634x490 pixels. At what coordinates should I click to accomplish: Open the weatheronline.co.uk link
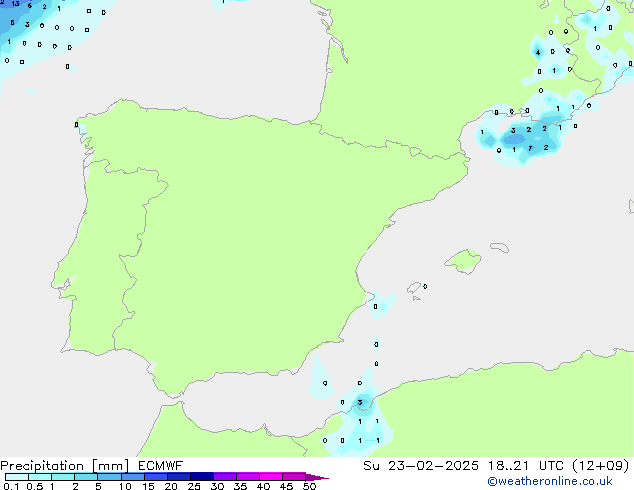click(550, 481)
